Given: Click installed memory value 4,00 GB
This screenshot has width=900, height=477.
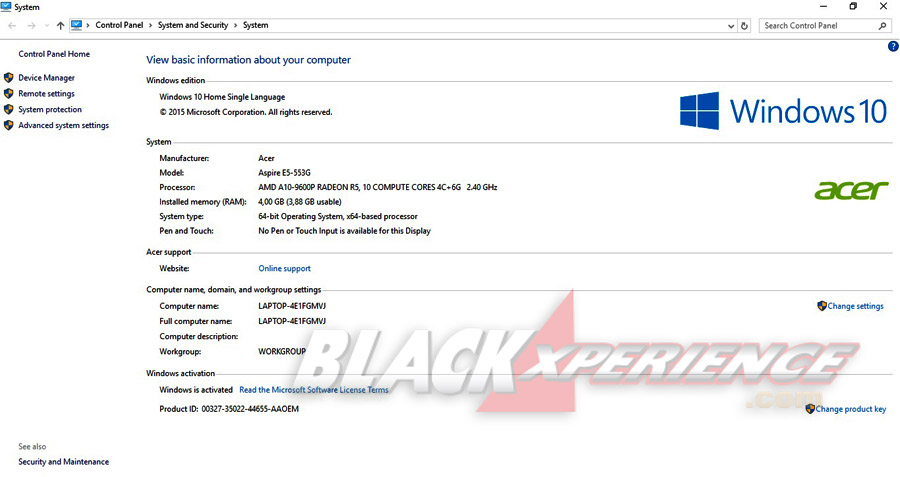Looking at the screenshot, I should point(300,202).
